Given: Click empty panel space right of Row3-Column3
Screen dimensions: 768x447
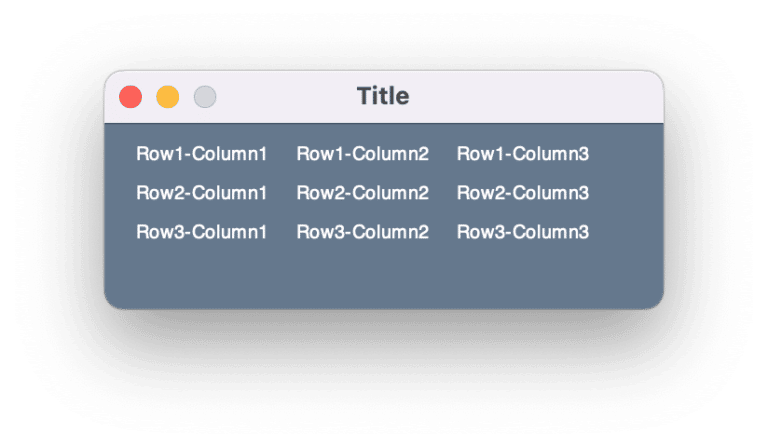Looking at the screenshot, I should [627, 232].
